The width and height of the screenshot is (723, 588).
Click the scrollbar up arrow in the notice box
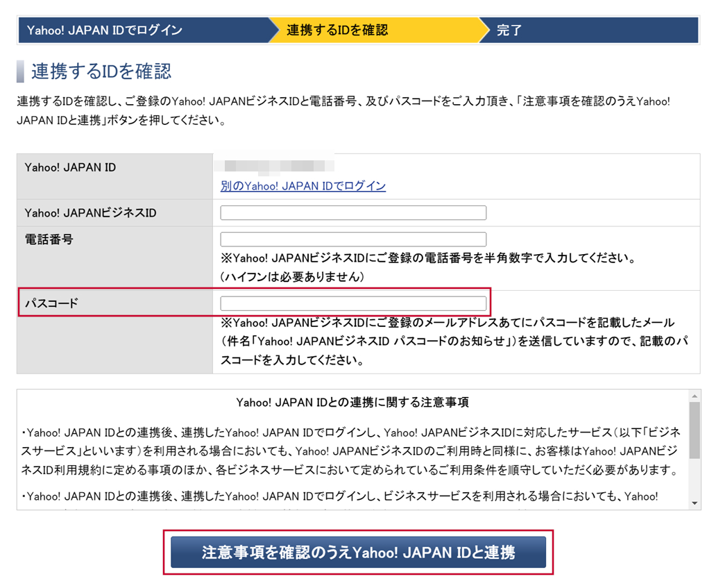coord(693,396)
